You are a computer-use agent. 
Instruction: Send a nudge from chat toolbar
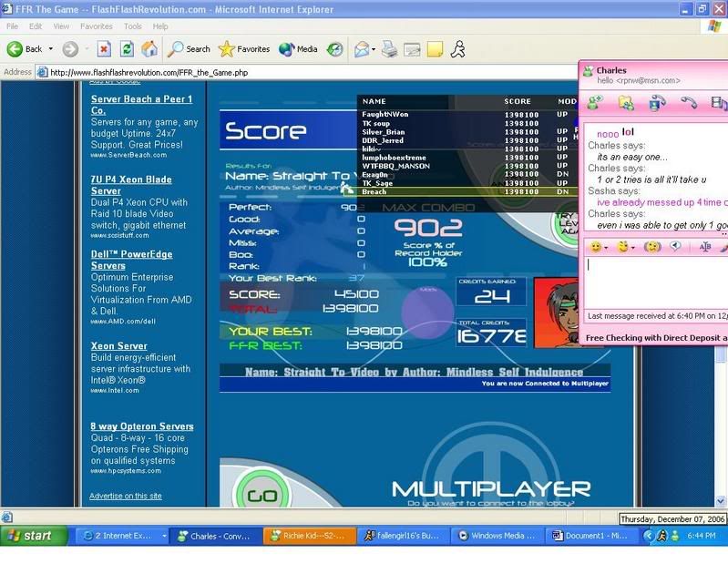(652, 247)
